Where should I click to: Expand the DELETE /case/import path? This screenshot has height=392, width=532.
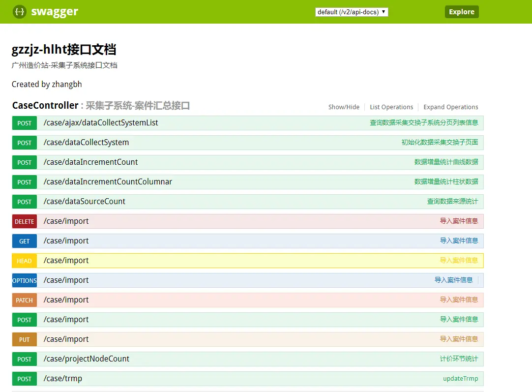coord(66,221)
